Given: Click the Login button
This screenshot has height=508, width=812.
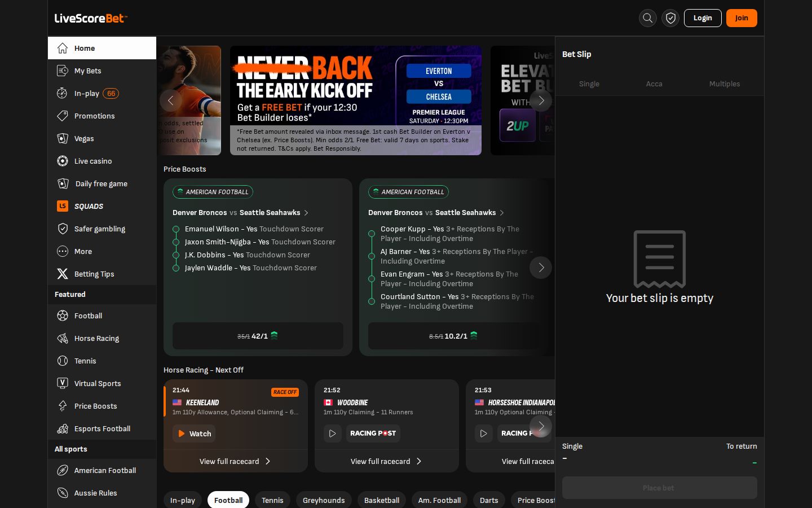Looking at the screenshot, I should pyautogui.click(x=703, y=18).
